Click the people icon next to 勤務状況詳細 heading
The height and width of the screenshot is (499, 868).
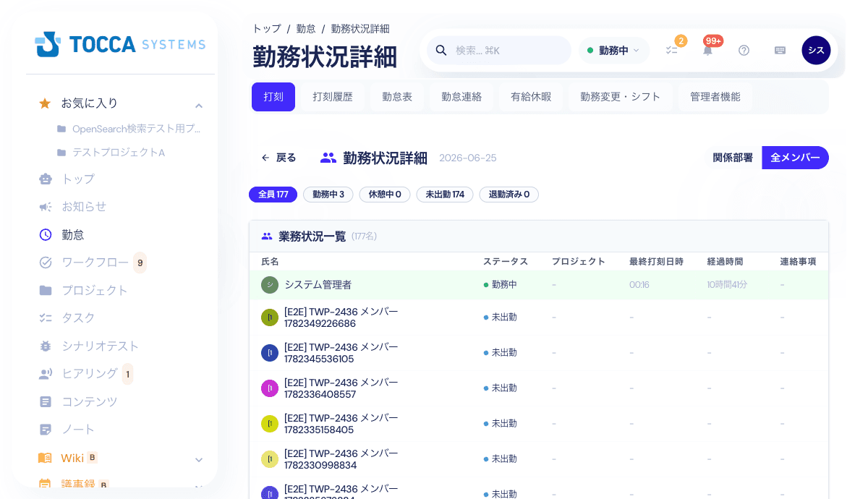pos(328,158)
